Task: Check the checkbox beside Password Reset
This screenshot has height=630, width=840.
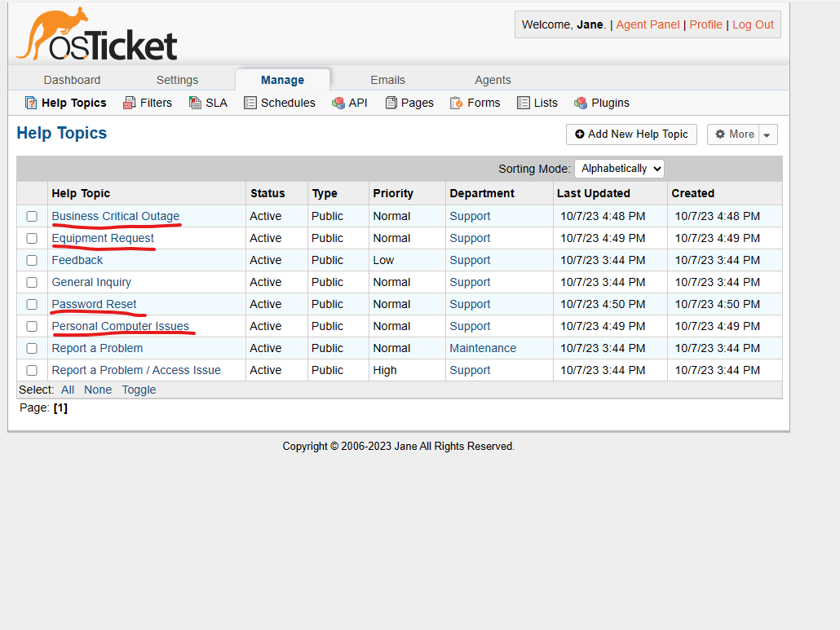Action: (x=31, y=304)
